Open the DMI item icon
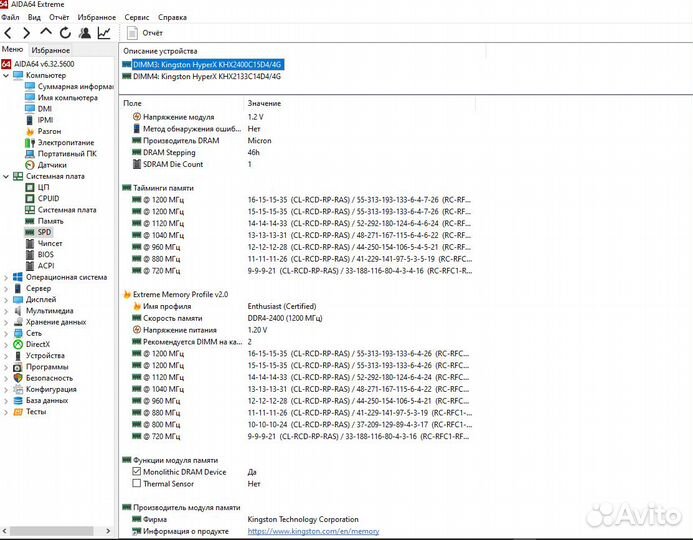This screenshot has width=693, height=540. tap(30, 109)
